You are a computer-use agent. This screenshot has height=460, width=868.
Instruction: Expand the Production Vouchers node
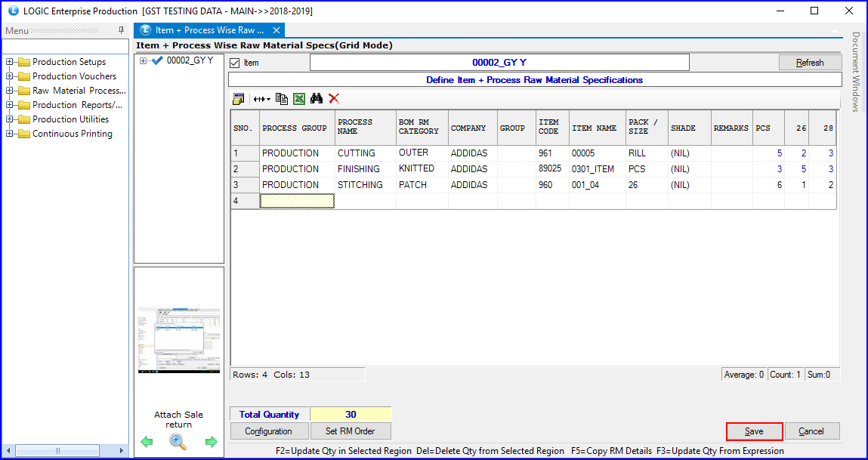[x=9, y=76]
